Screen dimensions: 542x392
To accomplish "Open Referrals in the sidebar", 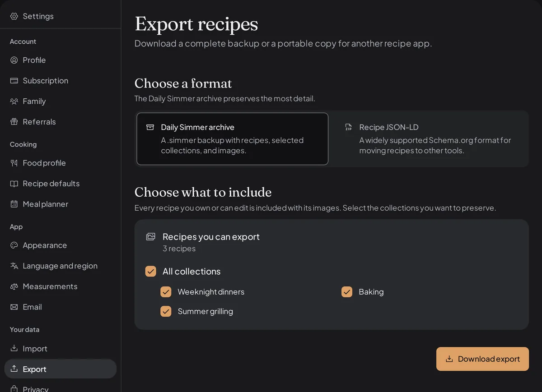I will (x=61, y=122).
